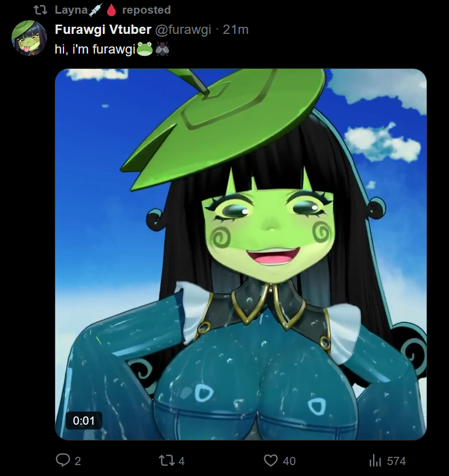The height and width of the screenshot is (476, 449).
Task: Click the syringe emoji next to Layna
Action: [95, 10]
